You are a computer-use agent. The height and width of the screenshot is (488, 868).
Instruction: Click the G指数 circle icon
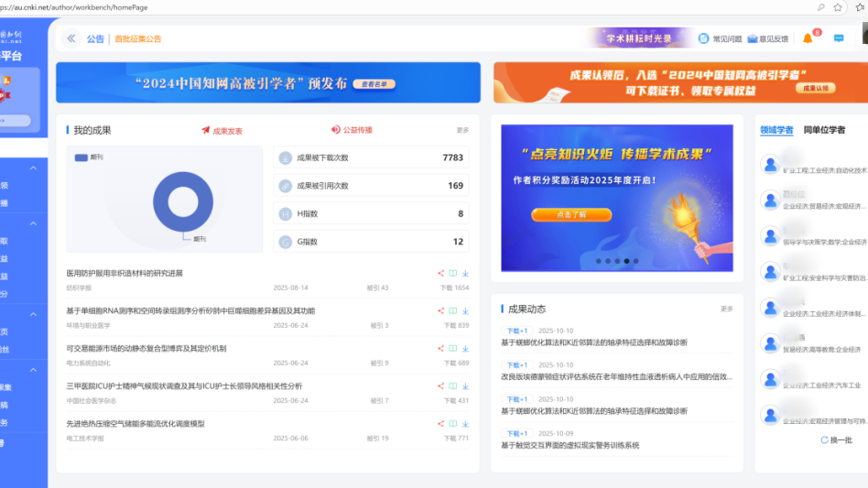285,242
